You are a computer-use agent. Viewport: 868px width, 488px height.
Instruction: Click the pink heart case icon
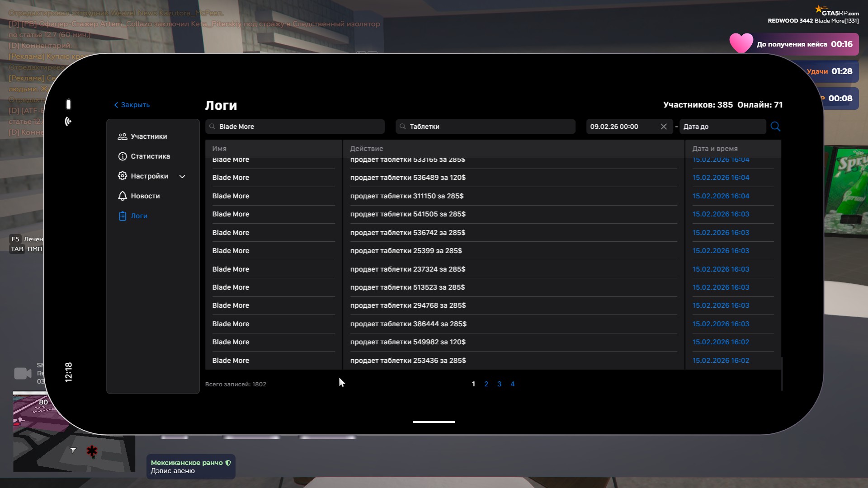coord(741,43)
